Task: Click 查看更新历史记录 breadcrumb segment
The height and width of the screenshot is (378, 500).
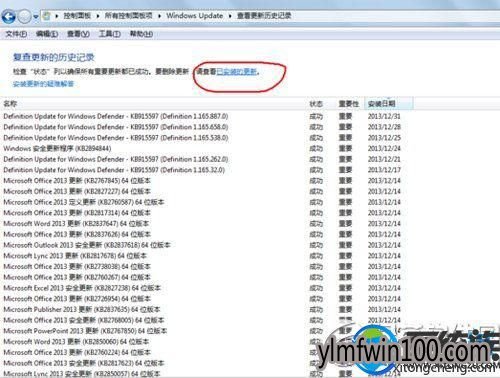Action: click(x=264, y=16)
